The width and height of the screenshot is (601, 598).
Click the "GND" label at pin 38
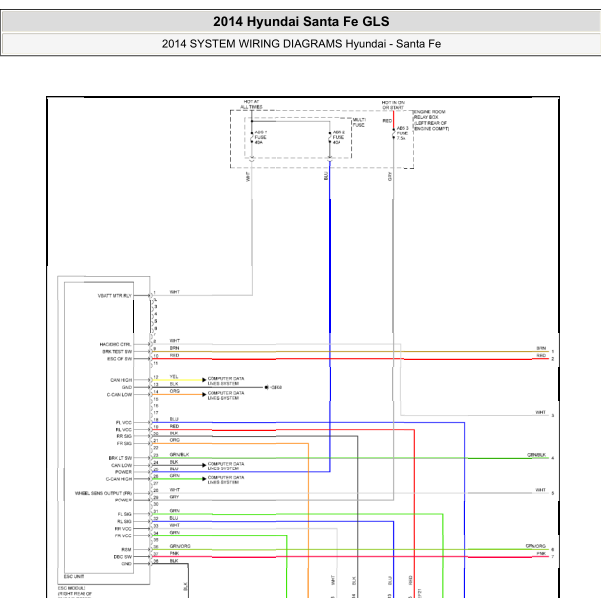click(126, 564)
